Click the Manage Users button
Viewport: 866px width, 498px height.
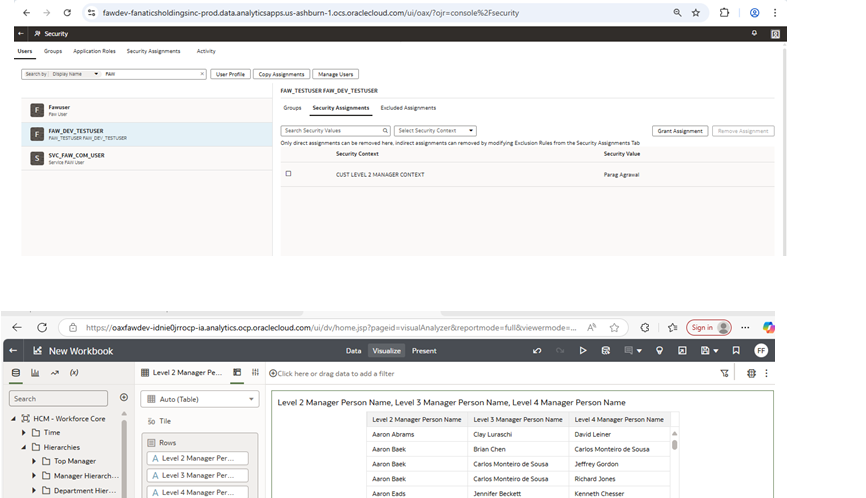(x=335, y=74)
